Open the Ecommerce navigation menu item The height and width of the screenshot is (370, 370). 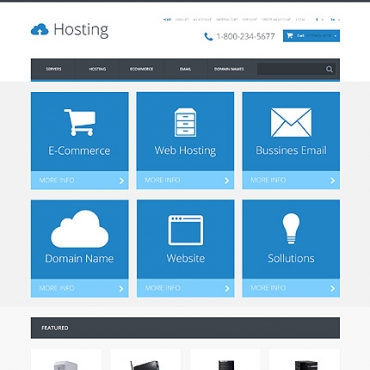[x=141, y=69]
